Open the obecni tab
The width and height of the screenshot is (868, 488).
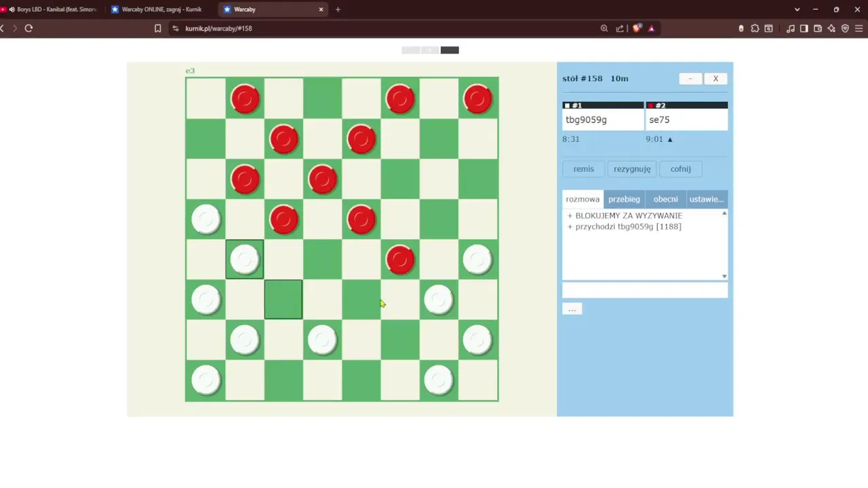(x=665, y=199)
